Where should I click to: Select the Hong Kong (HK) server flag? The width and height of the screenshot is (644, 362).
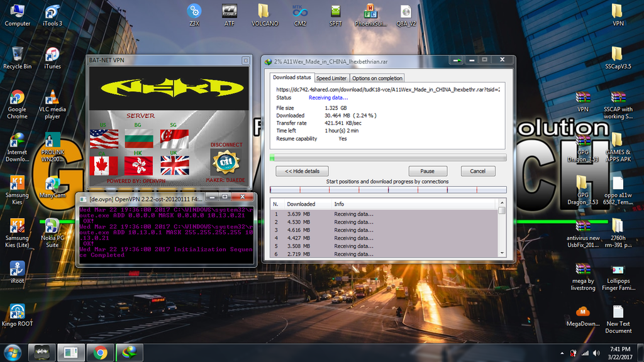coord(139,166)
